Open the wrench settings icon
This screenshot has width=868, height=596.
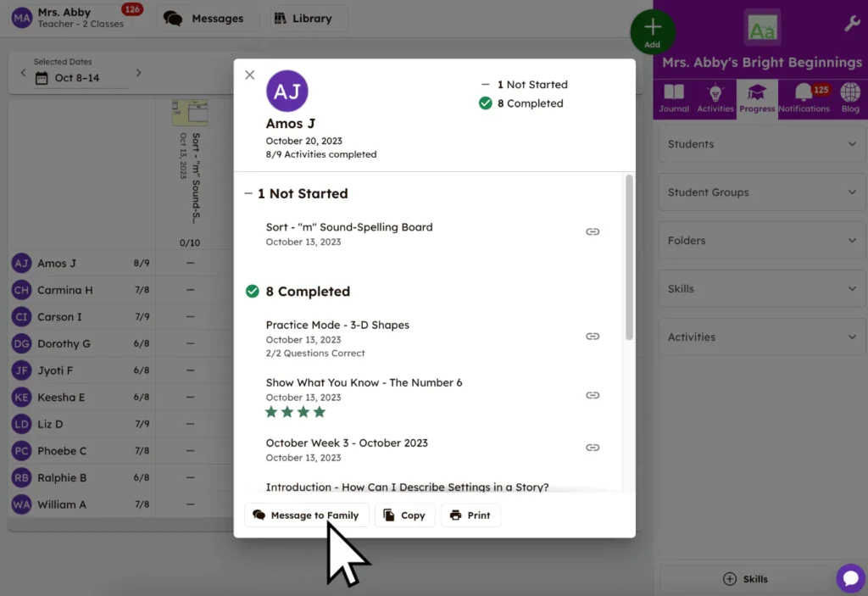[x=851, y=23]
